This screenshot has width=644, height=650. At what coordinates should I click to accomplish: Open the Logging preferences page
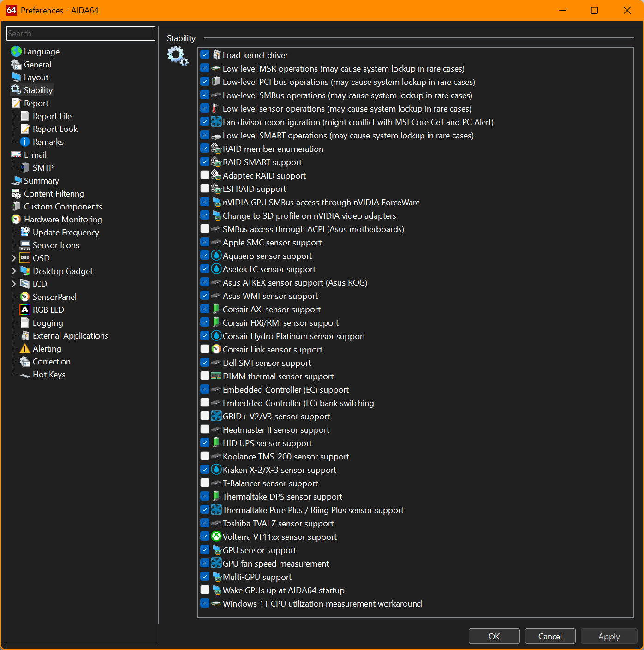coord(48,323)
